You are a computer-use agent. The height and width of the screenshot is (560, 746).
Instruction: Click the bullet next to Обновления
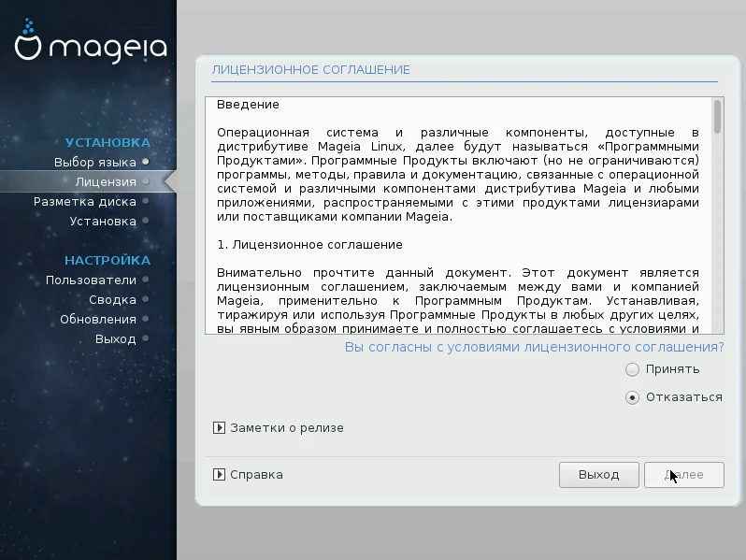146,319
